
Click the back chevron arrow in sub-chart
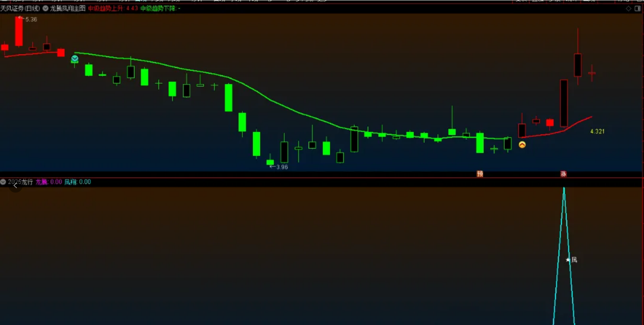click(15, 186)
